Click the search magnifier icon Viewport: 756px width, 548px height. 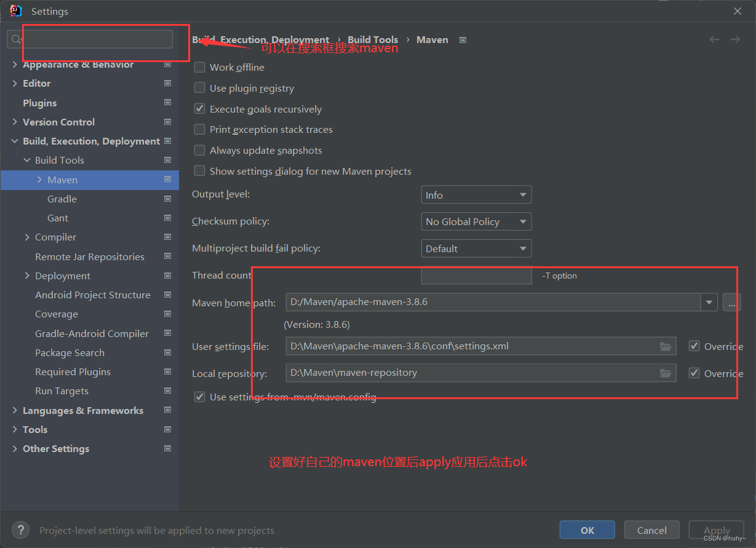pyautogui.click(x=17, y=40)
